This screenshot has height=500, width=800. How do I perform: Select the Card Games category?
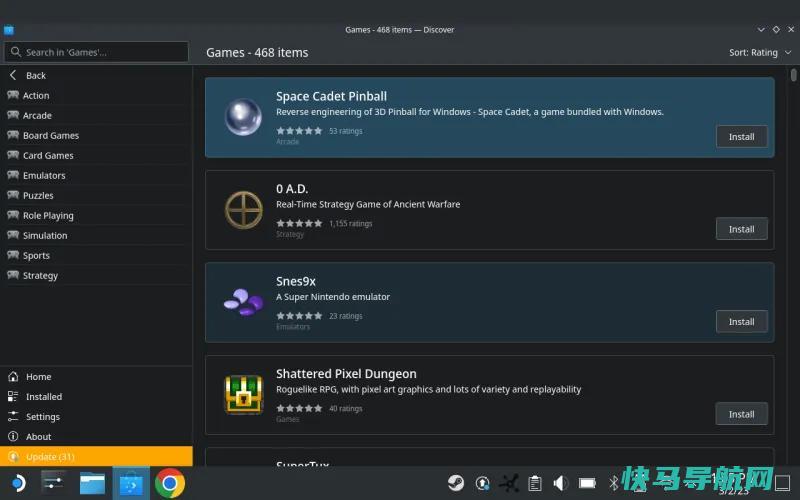pyautogui.click(x=96, y=155)
